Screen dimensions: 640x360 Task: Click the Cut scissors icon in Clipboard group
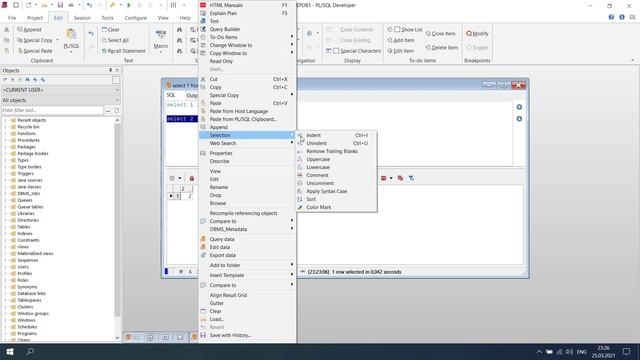point(7,29)
